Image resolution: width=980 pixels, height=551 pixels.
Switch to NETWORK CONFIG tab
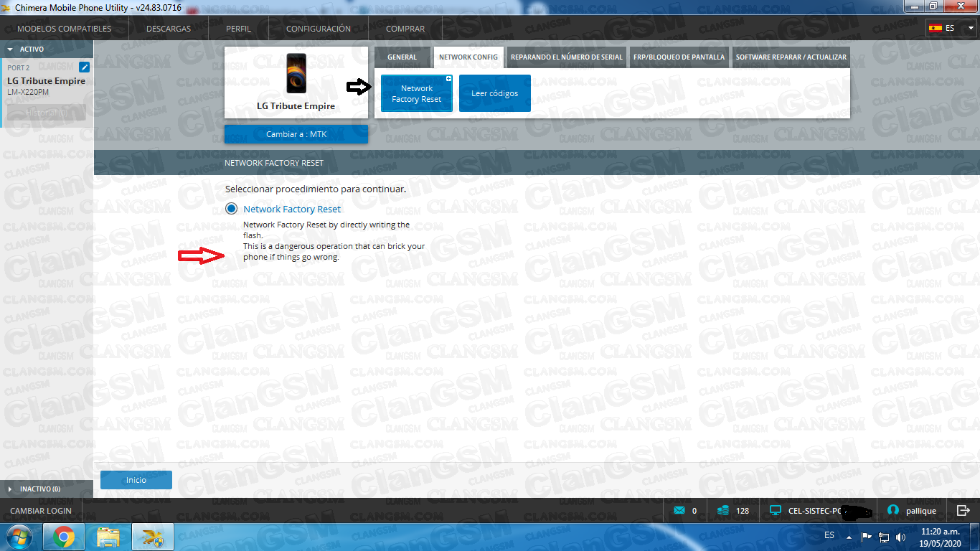pos(468,57)
